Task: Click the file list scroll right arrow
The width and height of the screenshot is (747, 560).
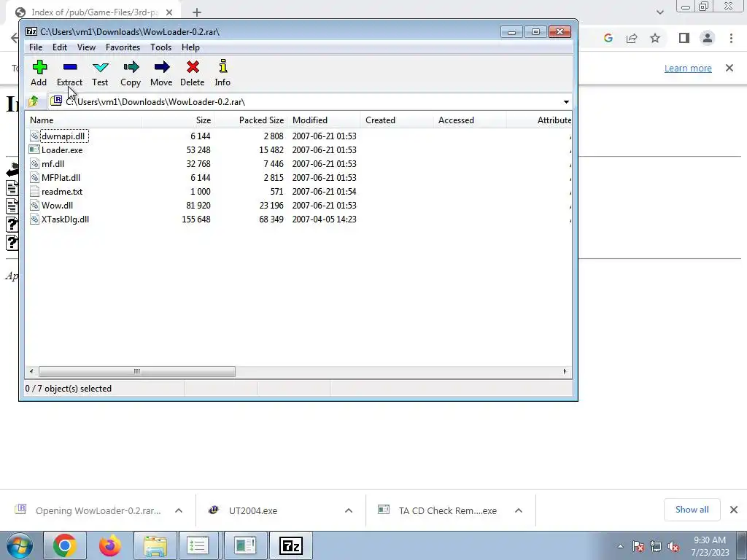Action: coord(565,371)
